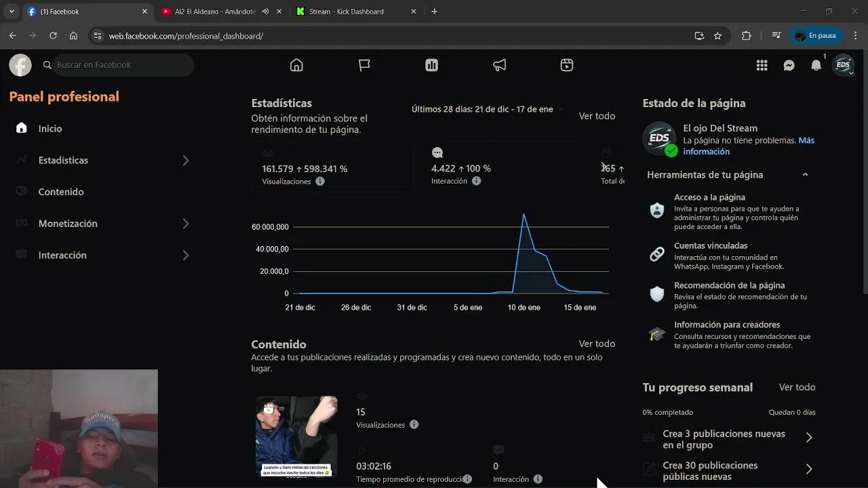Open El ojo Del Stream page avatar

659,138
